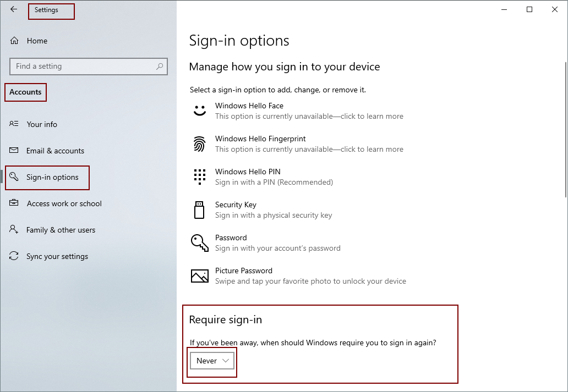The image size is (568, 392).
Task: Click the vertical scrollbar on the right
Action: 566,130
